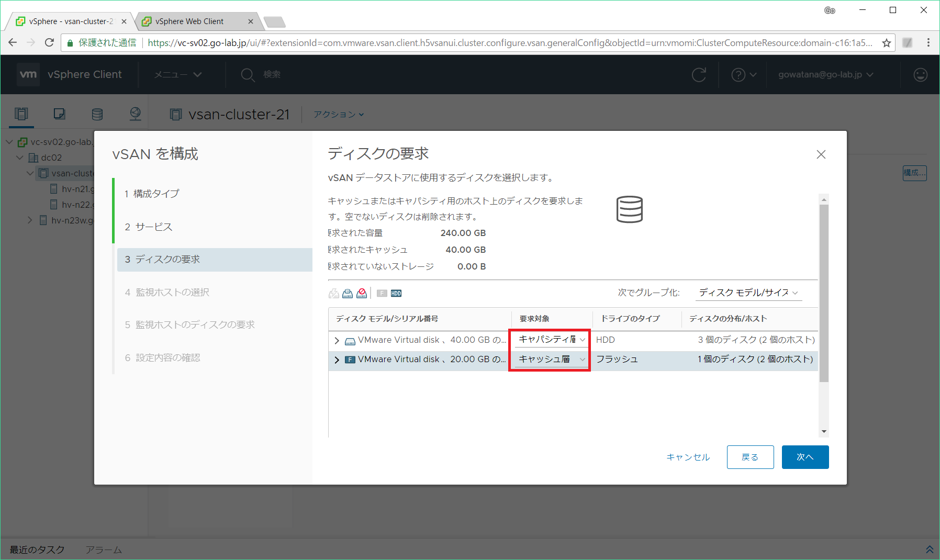
Task: Open the アラーム tab at bottom
Action: coord(104,550)
